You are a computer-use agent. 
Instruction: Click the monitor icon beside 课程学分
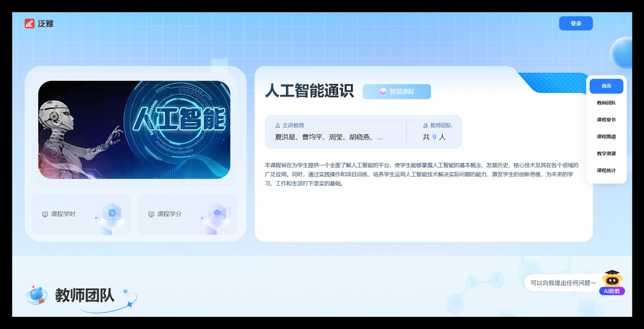151,214
